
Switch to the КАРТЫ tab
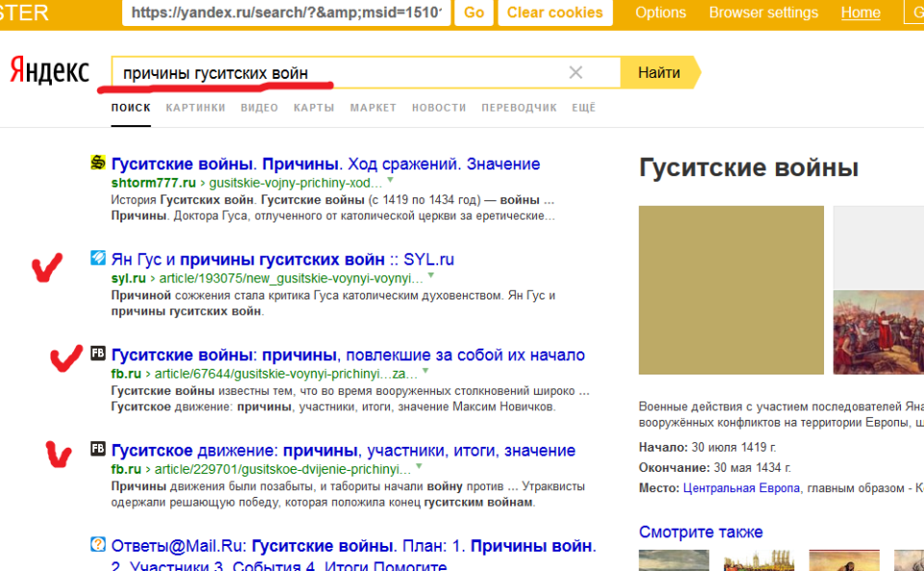[314, 108]
